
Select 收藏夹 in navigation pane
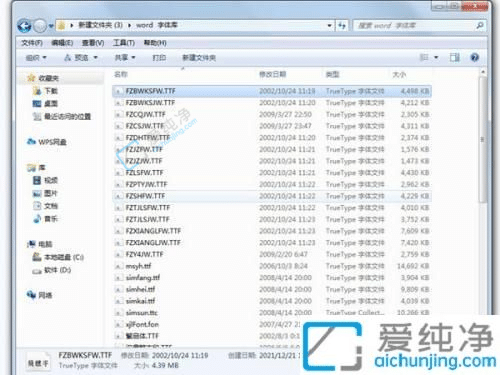click(x=48, y=78)
